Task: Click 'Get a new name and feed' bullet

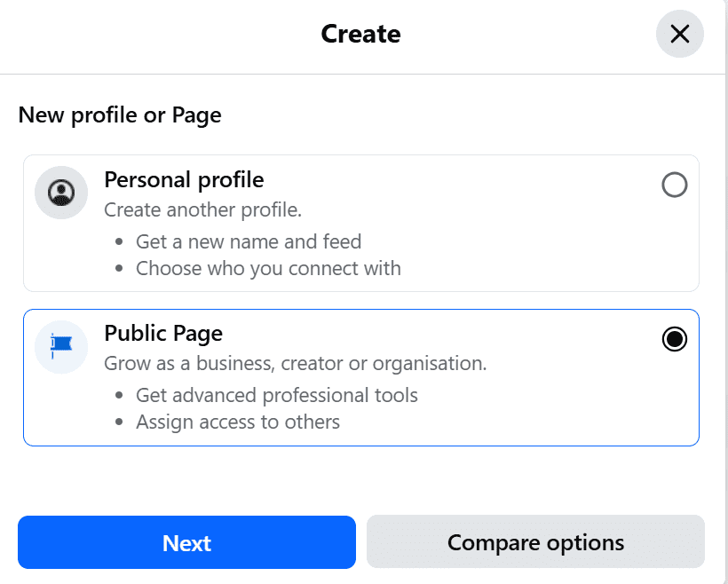Action: (x=249, y=241)
